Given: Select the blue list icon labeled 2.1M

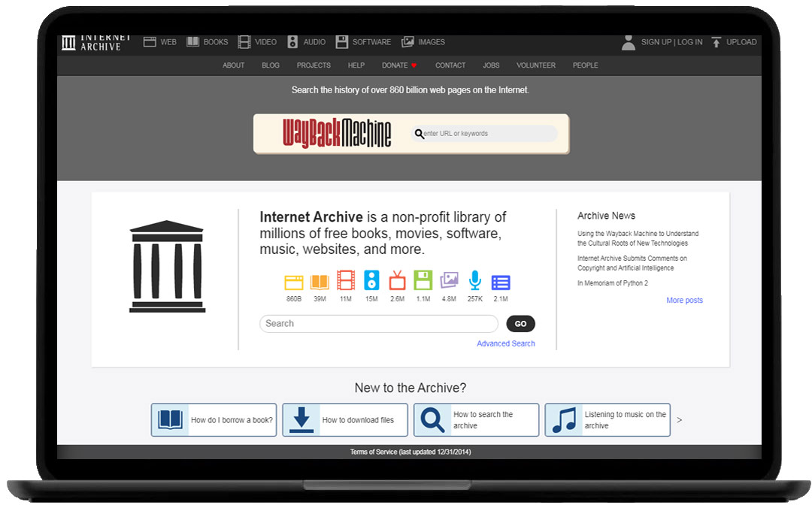Looking at the screenshot, I should coord(501,282).
